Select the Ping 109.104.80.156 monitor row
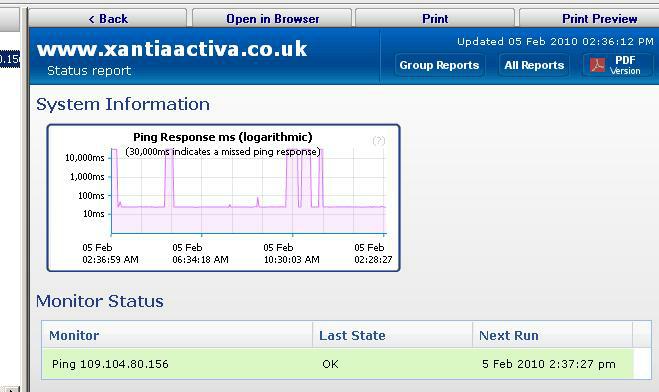The width and height of the screenshot is (659, 392). coord(337,364)
